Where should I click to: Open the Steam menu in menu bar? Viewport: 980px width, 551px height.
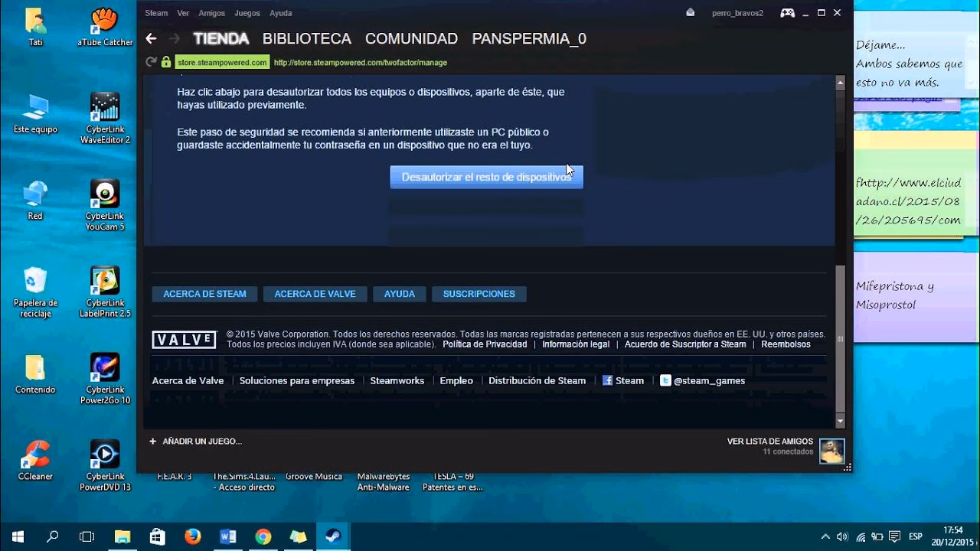click(156, 13)
